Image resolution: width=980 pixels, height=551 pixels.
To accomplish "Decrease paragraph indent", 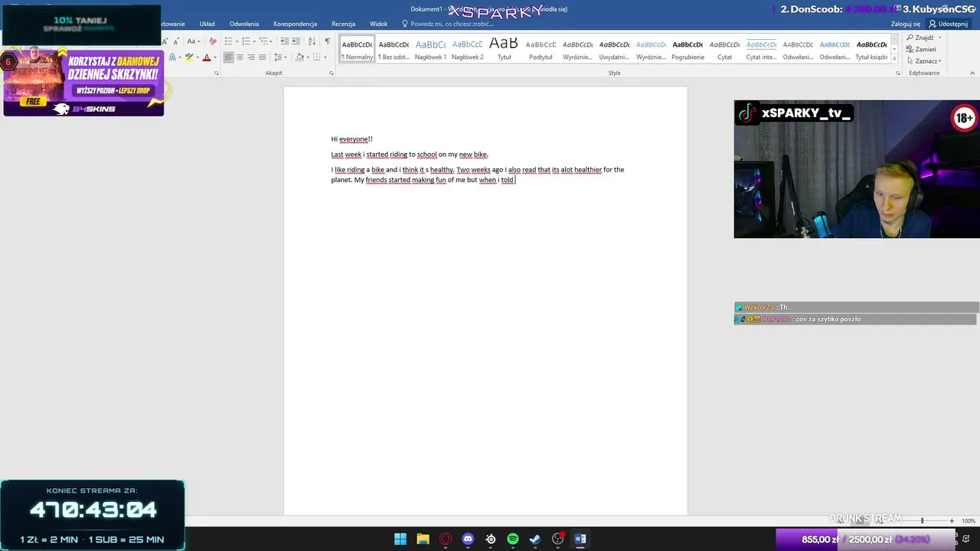I will pyautogui.click(x=285, y=41).
